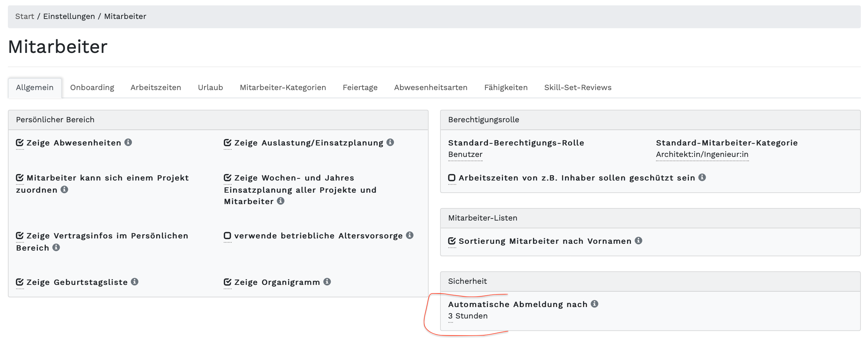
Task: Open Mitarbeiter-Kategorien tab
Action: point(283,88)
